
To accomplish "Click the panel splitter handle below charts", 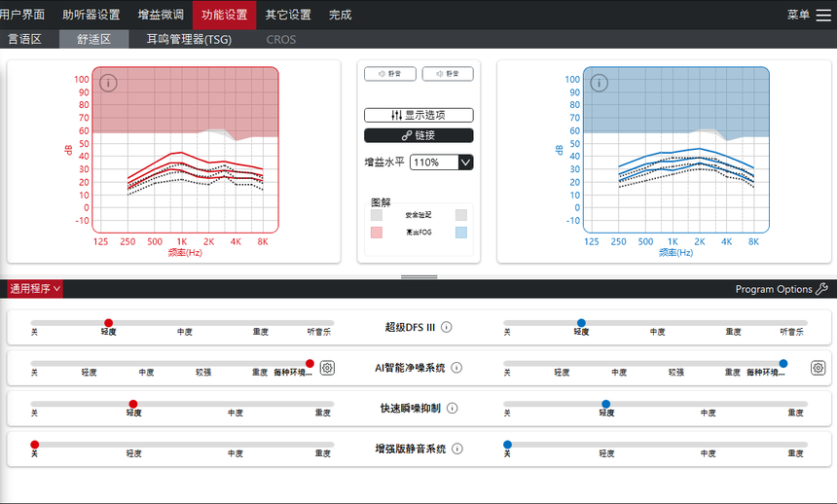I will tap(419, 277).
